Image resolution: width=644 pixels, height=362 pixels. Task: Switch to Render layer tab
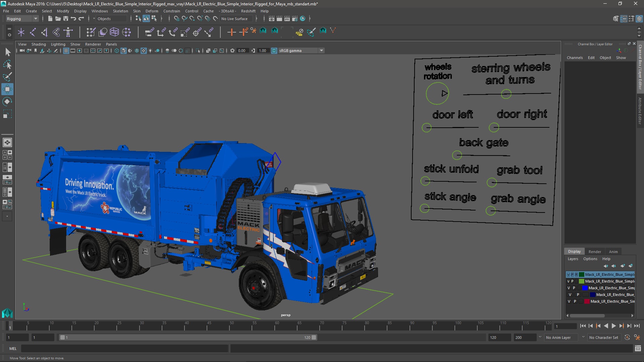595,252
